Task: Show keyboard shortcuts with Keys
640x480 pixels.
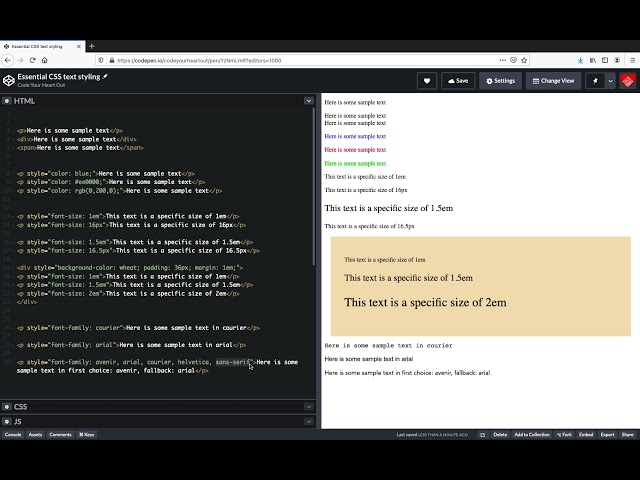Action: tap(87, 435)
